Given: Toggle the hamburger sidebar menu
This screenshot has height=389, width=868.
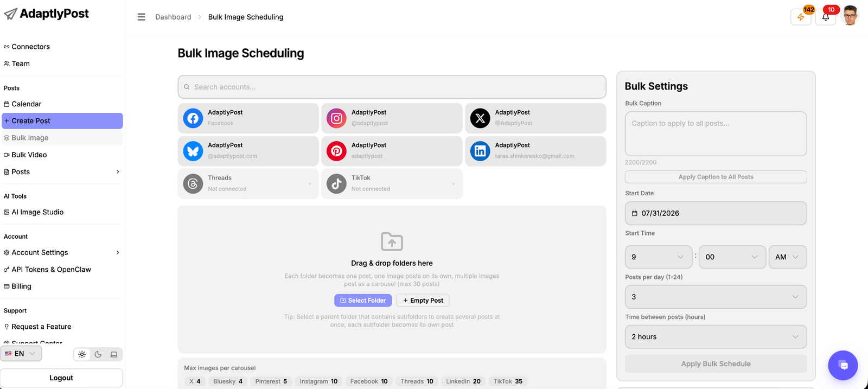Looking at the screenshot, I should point(142,17).
